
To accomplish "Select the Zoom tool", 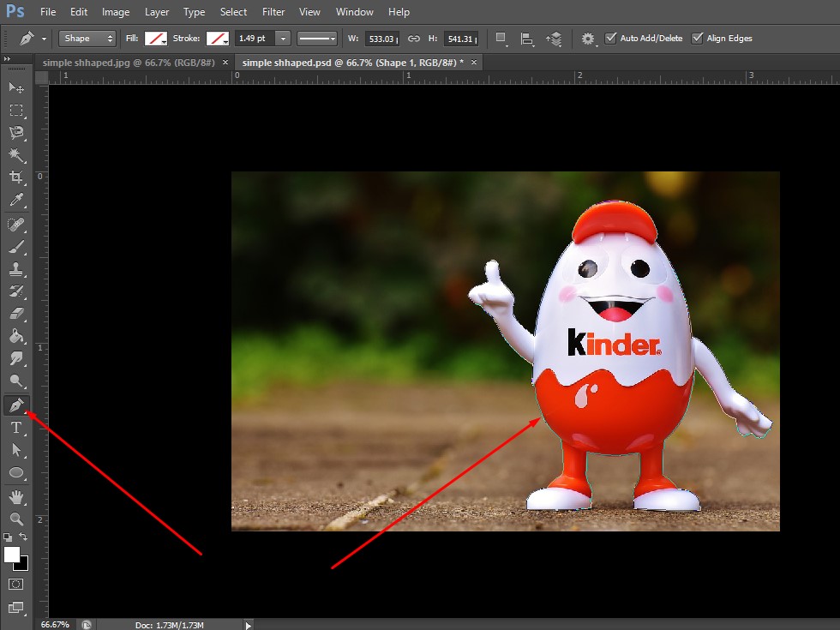I will click(16, 519).
